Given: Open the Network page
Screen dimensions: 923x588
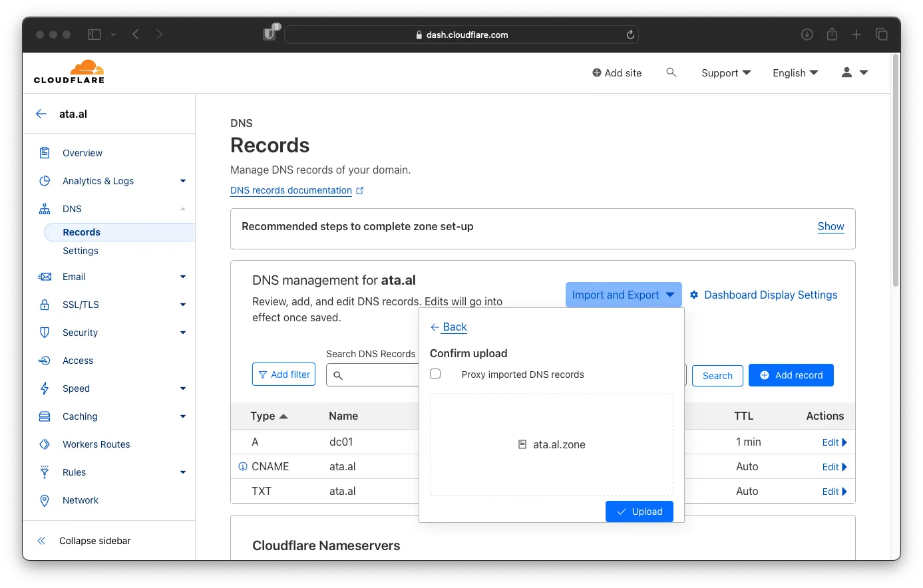Looking at the screenshot, I should [81, 500].
